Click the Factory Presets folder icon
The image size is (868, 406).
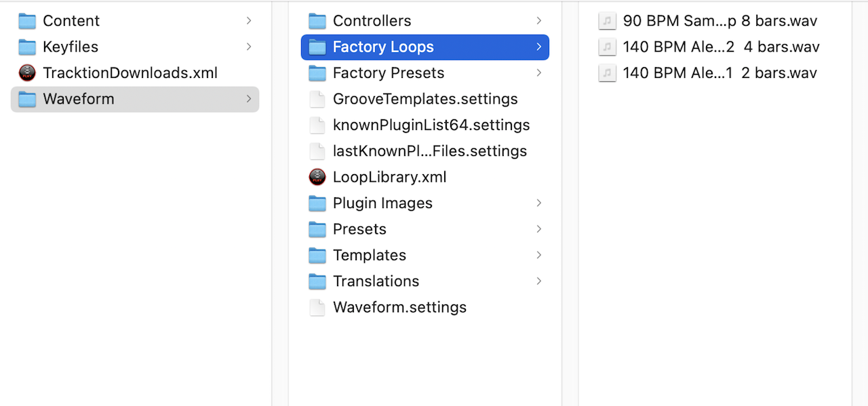317,73
